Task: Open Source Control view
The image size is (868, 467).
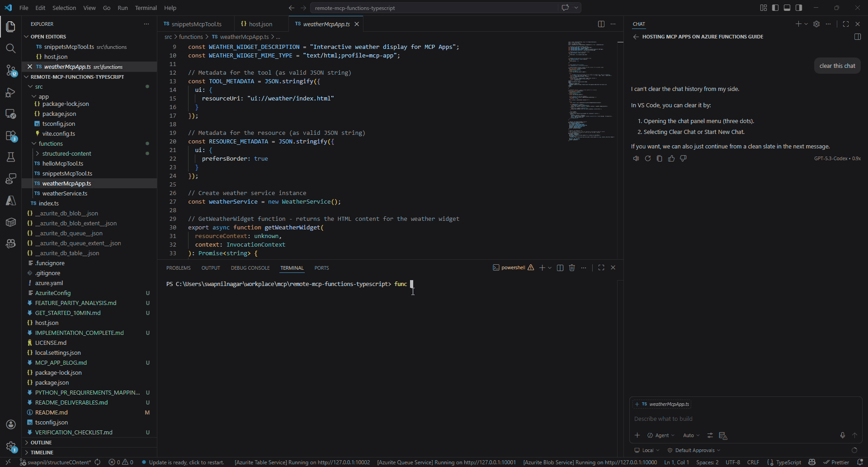Action: tap(11, 70)
